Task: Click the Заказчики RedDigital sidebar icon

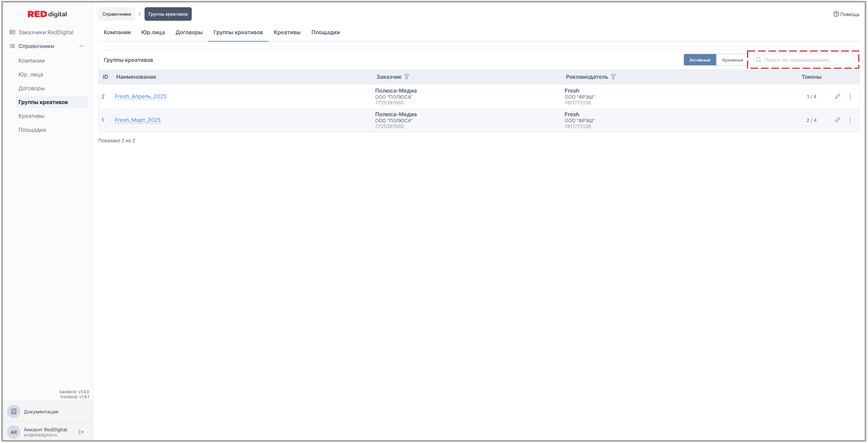Action: tap(12, 32)
